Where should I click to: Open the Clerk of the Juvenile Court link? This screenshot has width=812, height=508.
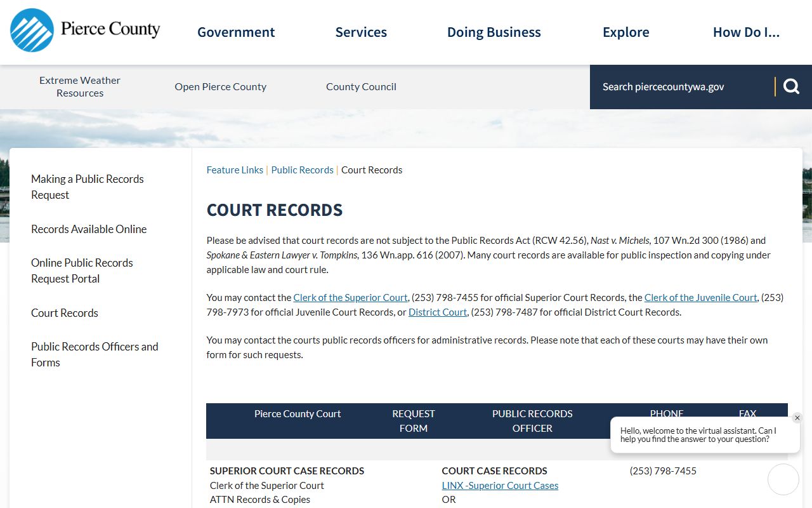pos(700,298)
